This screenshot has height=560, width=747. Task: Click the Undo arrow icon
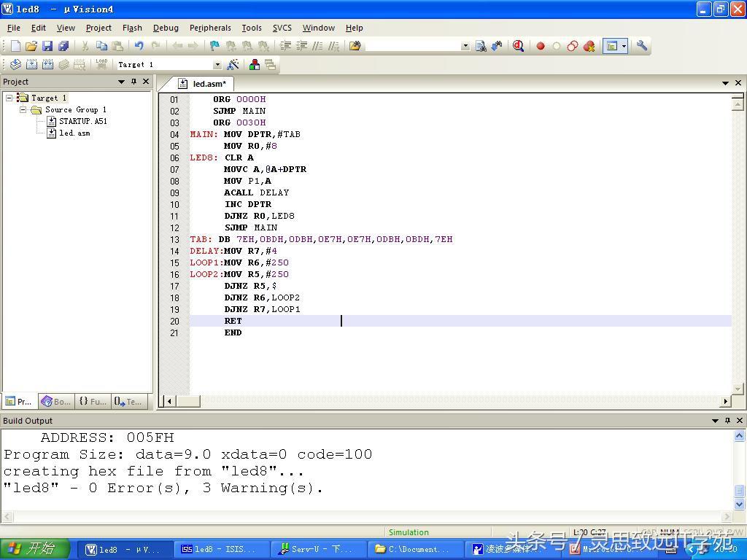(x=139, y=46)
